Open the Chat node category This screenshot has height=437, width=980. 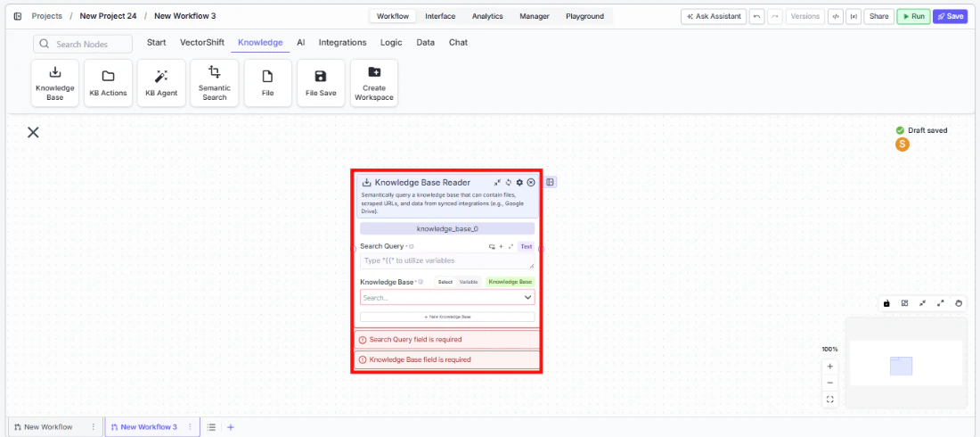(458, 43)
